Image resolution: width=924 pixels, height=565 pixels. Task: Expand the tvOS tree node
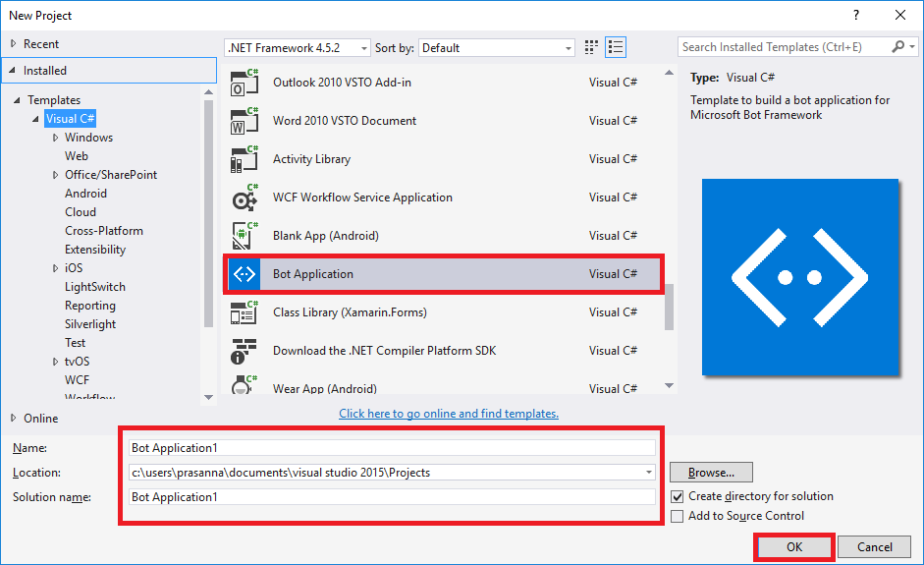click(x=55, y=362)
